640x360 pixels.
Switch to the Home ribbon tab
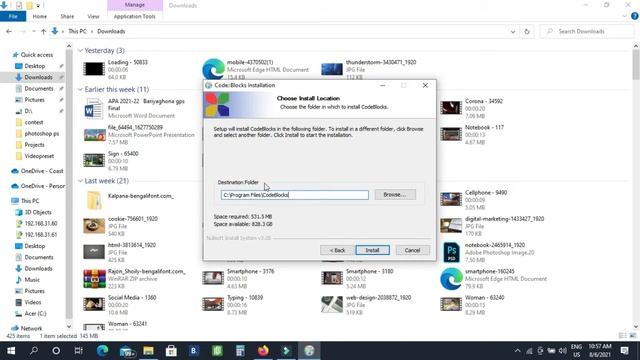pos(40,16)
